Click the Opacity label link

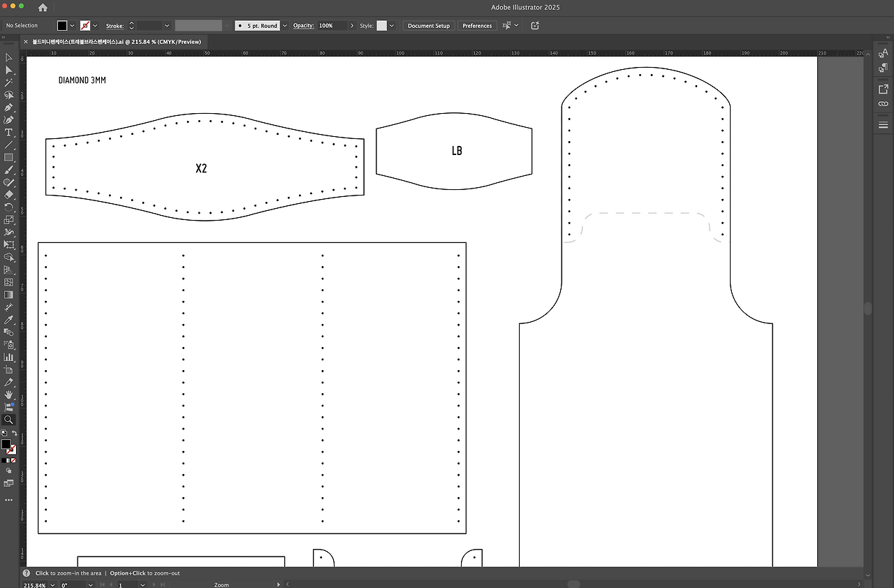[303, 26]
